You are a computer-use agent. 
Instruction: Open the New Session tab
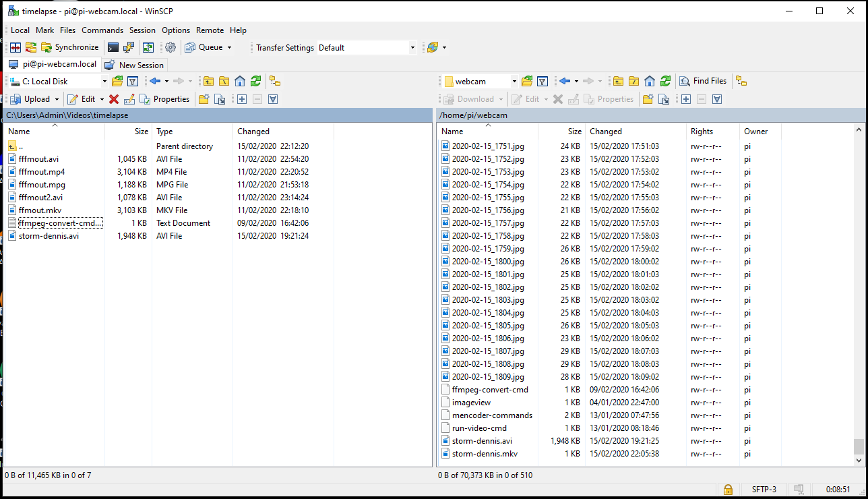tap(133, 65)
